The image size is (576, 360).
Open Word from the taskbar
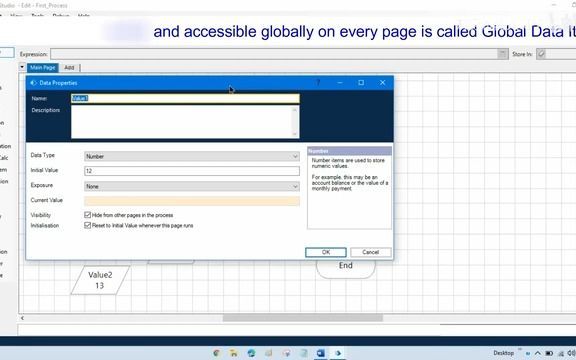[x=320, y=353]
